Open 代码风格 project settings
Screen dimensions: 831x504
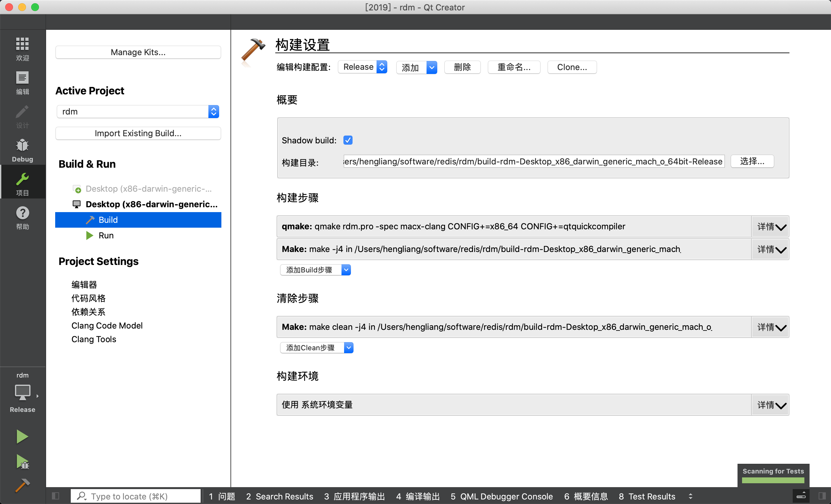coord(88,298)
